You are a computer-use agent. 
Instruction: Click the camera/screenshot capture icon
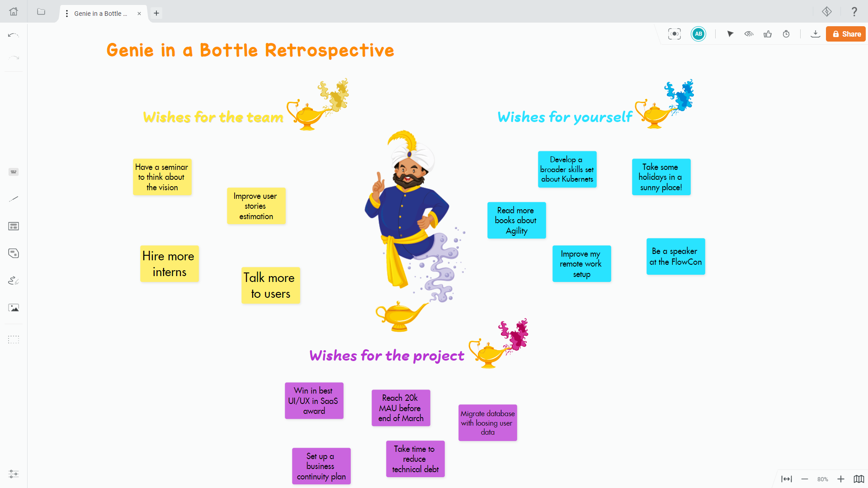click(674, 34)
